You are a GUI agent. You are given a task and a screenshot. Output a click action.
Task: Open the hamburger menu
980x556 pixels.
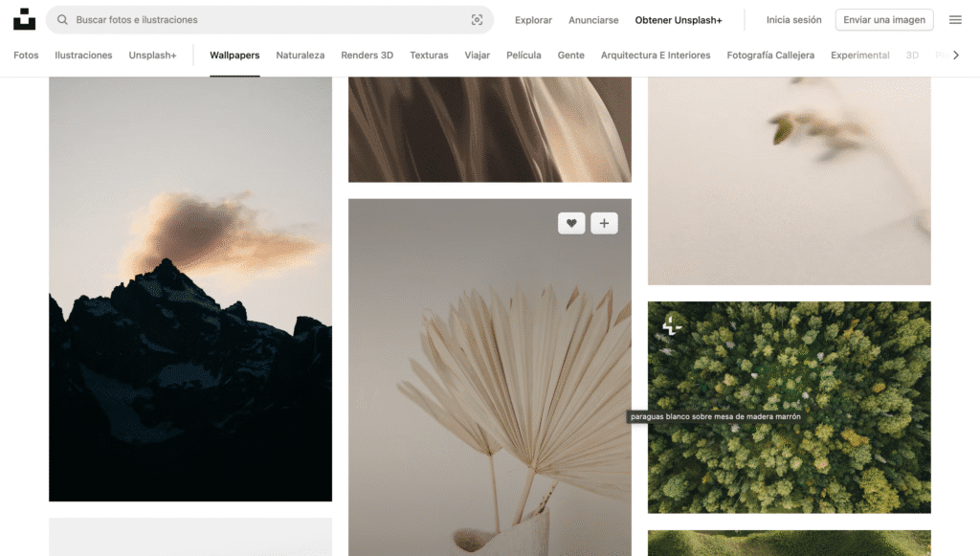[x=954, y=20]
